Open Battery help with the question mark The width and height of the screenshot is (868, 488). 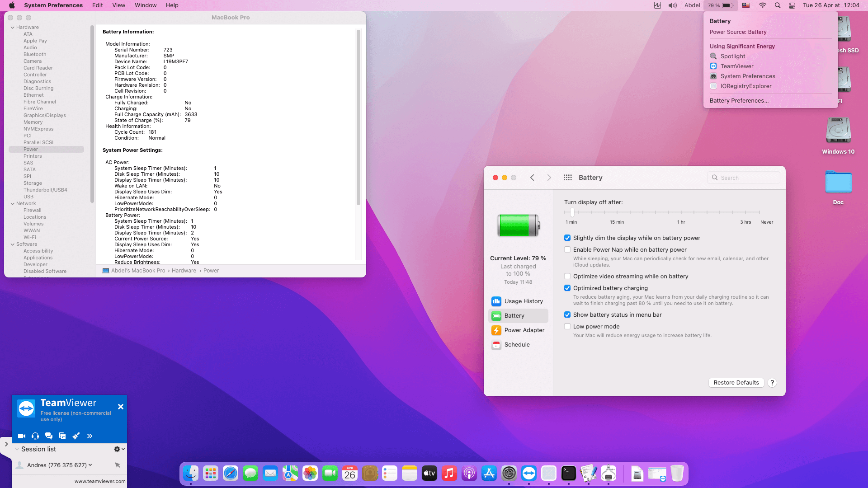772,383
